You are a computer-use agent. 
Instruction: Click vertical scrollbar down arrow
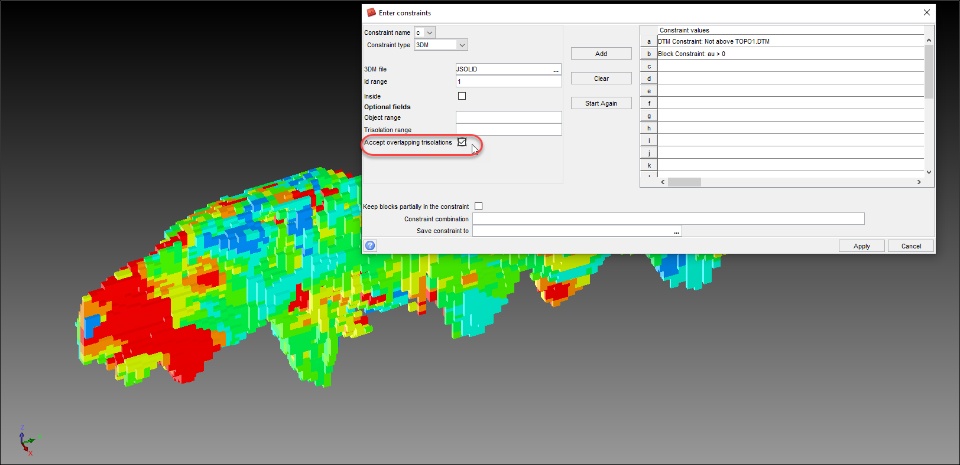929,173
